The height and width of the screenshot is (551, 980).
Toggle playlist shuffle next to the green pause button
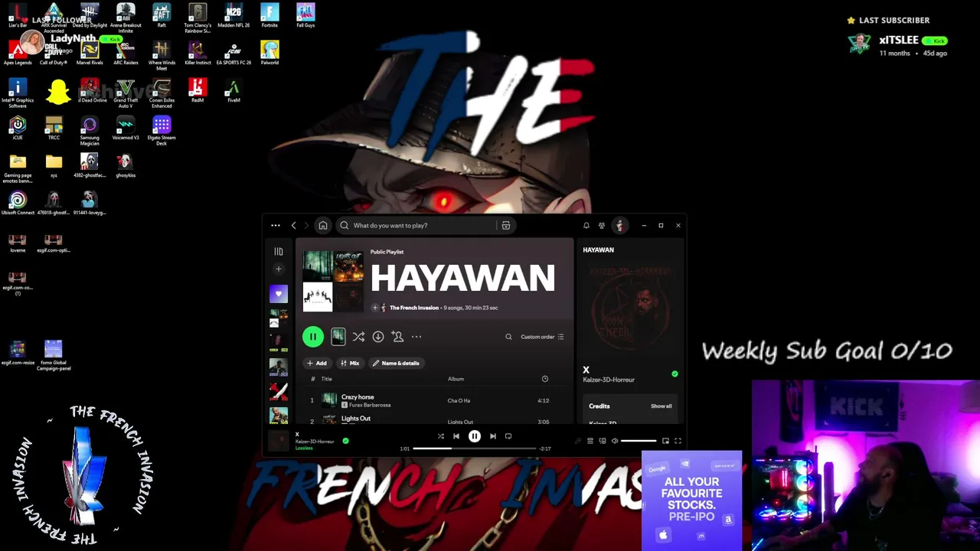358,337
